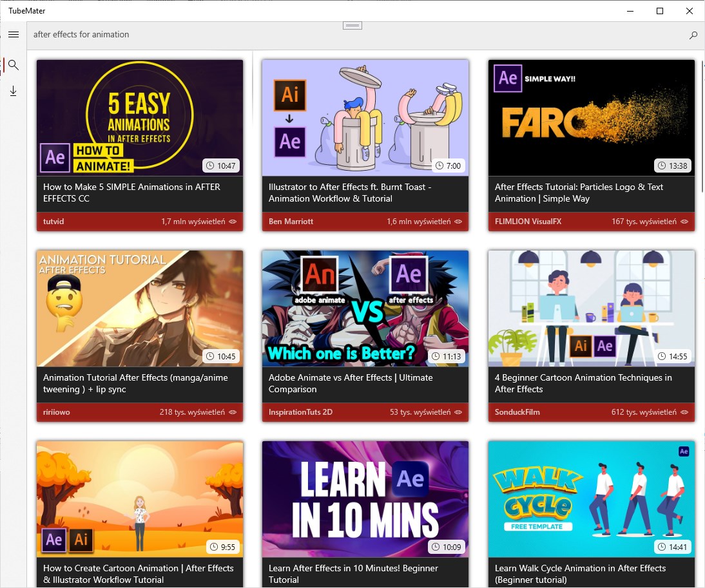Click title 'Illustrator to After Effects ft. Burnt Toast'
The image size is (705, 588).
(350, 193)
